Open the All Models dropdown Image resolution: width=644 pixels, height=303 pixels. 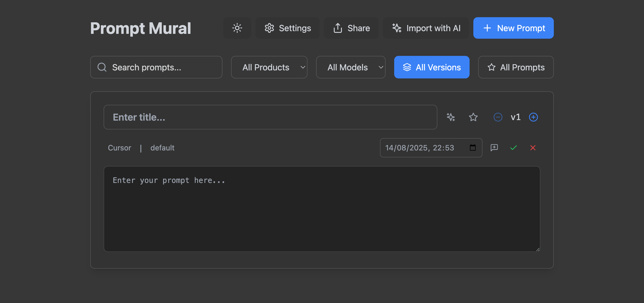pos(351,67)
